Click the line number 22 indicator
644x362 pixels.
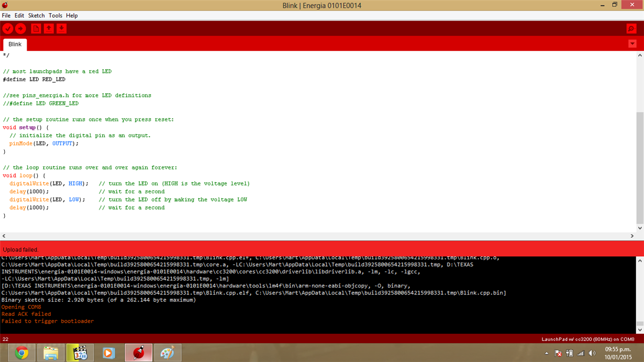5,339
